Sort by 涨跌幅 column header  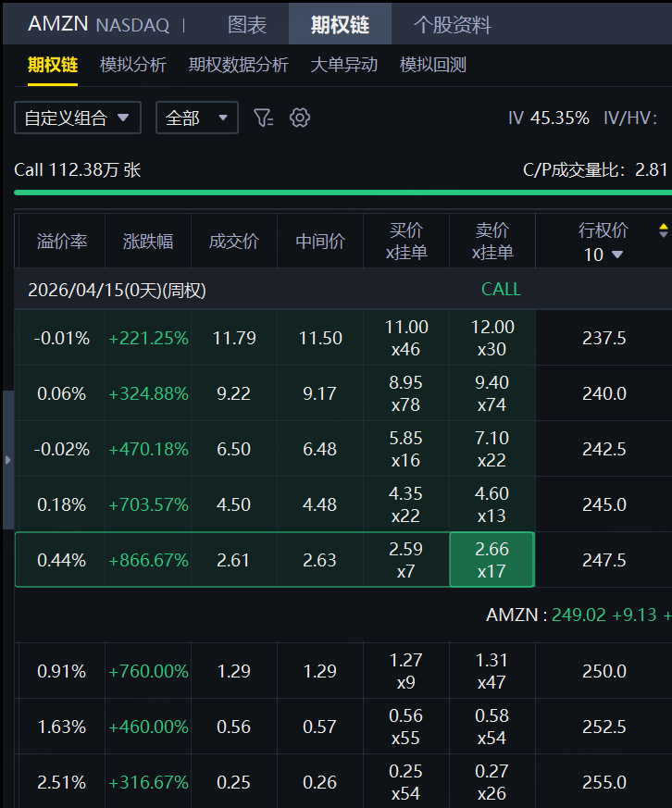148,242
